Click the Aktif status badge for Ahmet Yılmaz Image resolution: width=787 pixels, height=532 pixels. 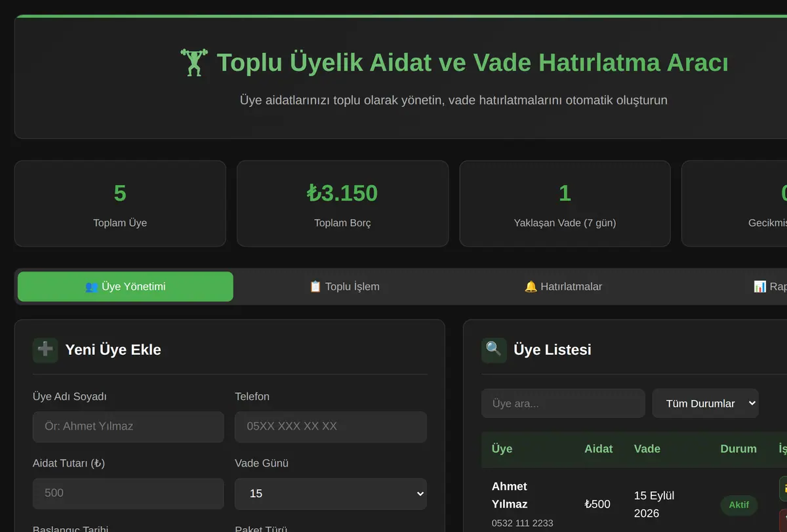[x=739, y=505]
